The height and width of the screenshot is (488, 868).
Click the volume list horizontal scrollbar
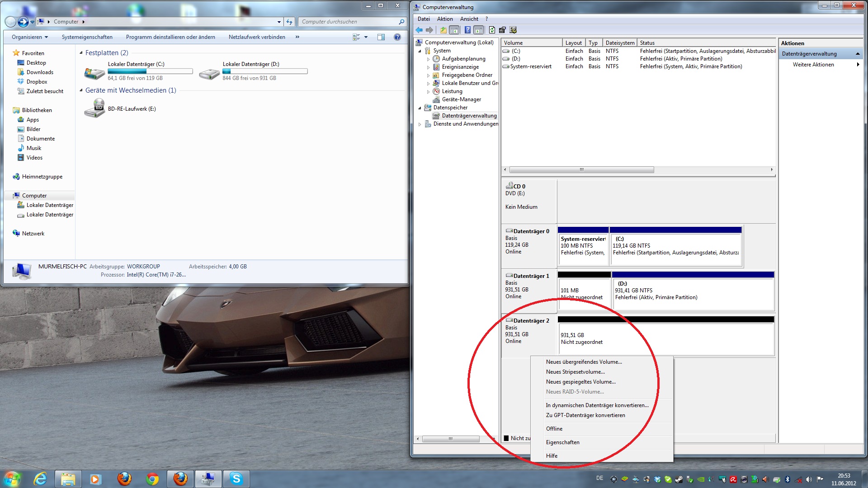click(581, 170)
